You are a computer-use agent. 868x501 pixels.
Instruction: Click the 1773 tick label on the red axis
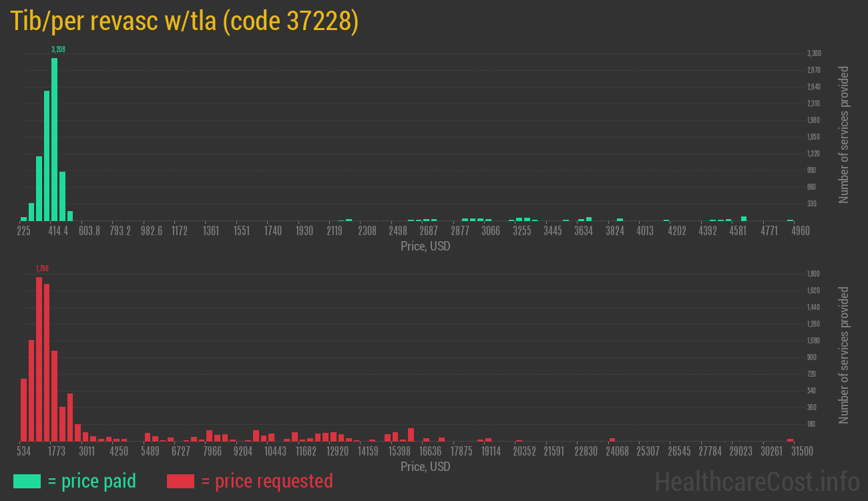point(56,452)
